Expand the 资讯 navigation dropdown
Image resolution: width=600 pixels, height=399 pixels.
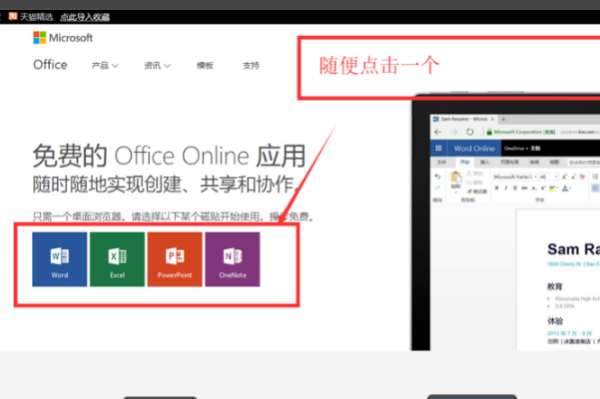point(157,66)
